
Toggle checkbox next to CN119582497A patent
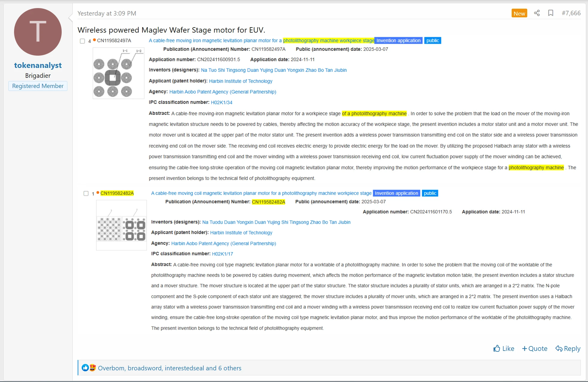tap(82, 41)
